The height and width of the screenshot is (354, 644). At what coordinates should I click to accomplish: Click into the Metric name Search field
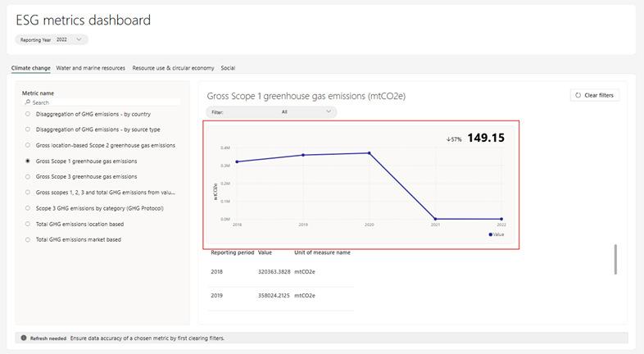tap(101, 102)
